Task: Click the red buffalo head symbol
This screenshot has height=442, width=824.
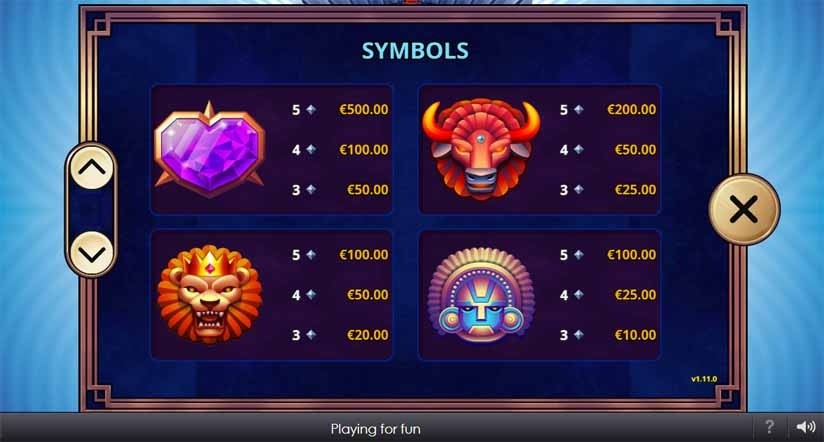Action: (x=481, y=149)
